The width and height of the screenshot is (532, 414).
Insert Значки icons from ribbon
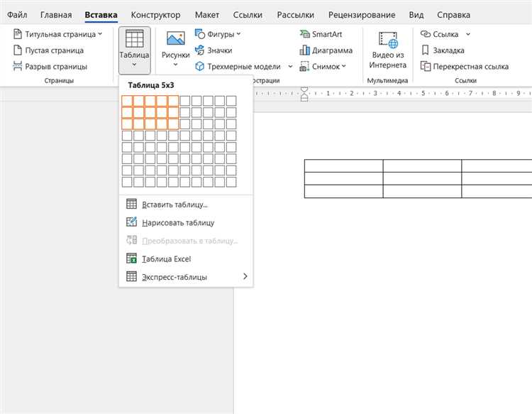click(213, 50)
